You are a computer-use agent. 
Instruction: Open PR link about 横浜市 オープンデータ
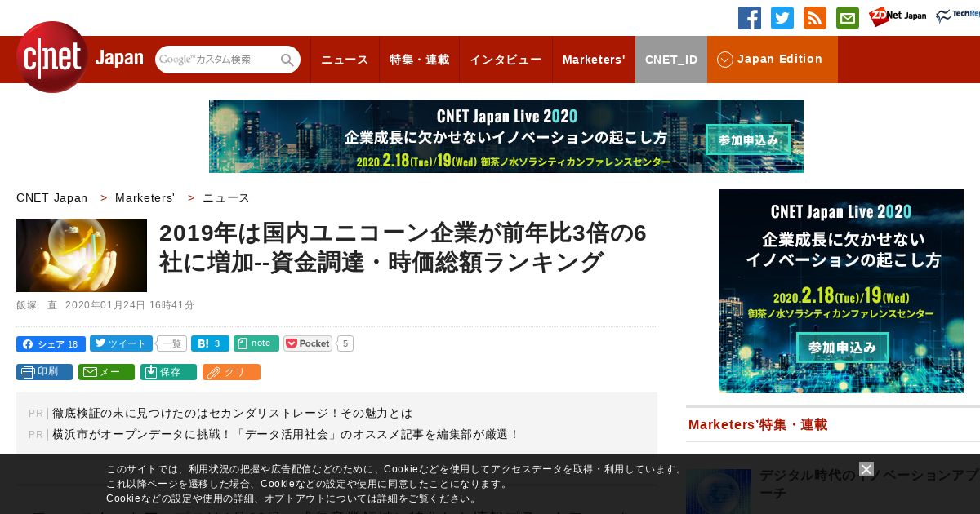(286, 434)
